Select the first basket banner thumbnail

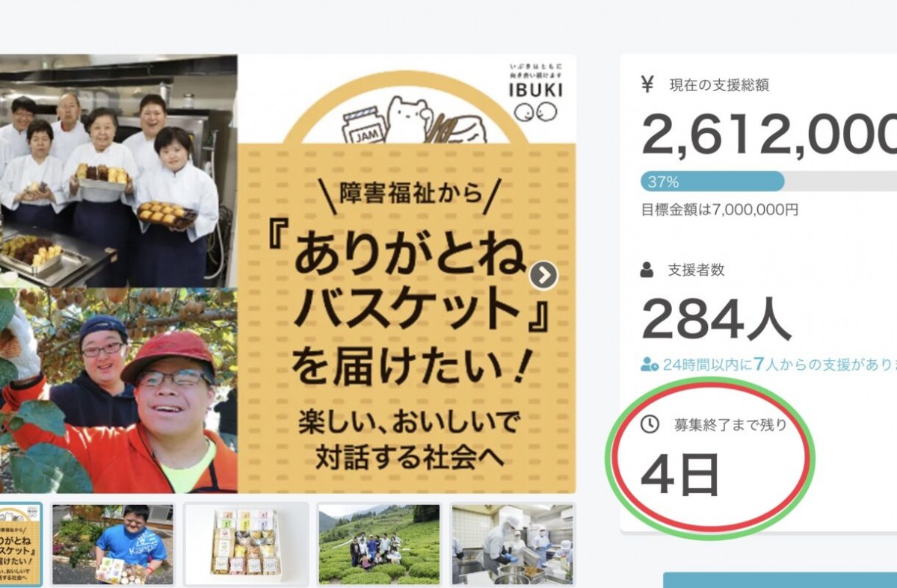[x=21, y=544]
